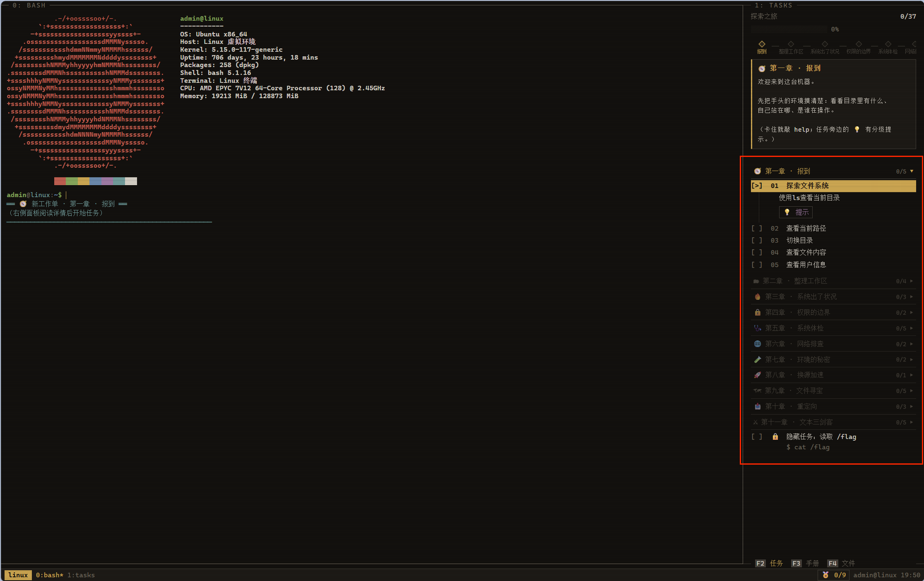Switch to the F4 文件 tab
This screenshot has width=924, height=581.
841,563
